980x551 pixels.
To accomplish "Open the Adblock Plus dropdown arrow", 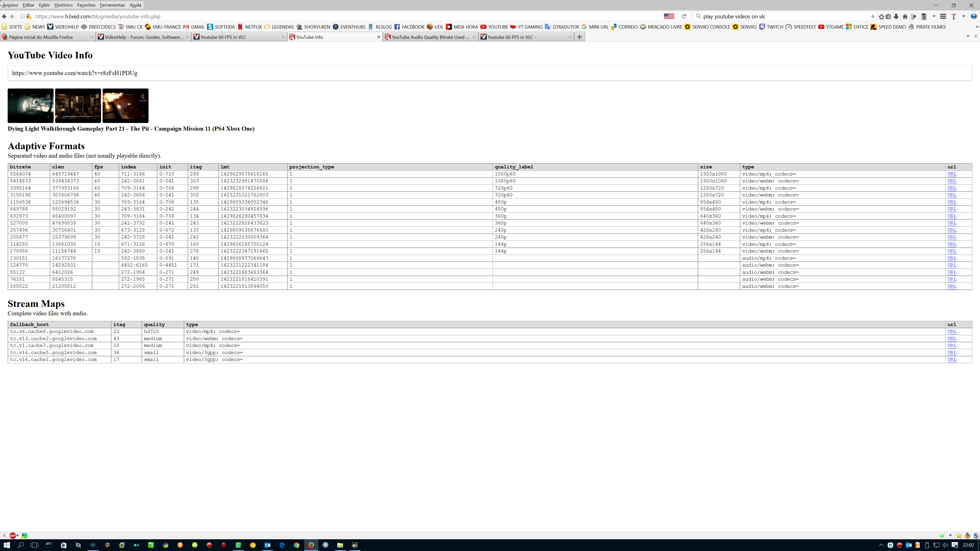I will click(x=18, y=535).
